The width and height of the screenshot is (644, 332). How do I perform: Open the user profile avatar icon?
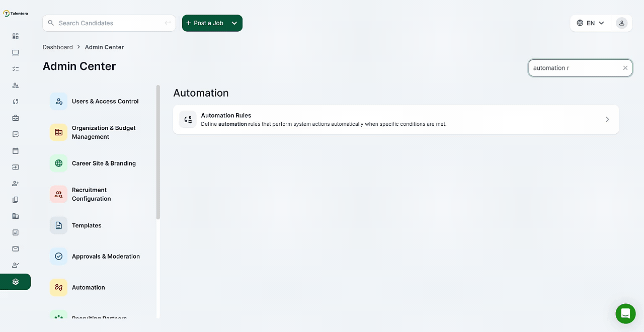pyautogui.click(x=622, y=23)
